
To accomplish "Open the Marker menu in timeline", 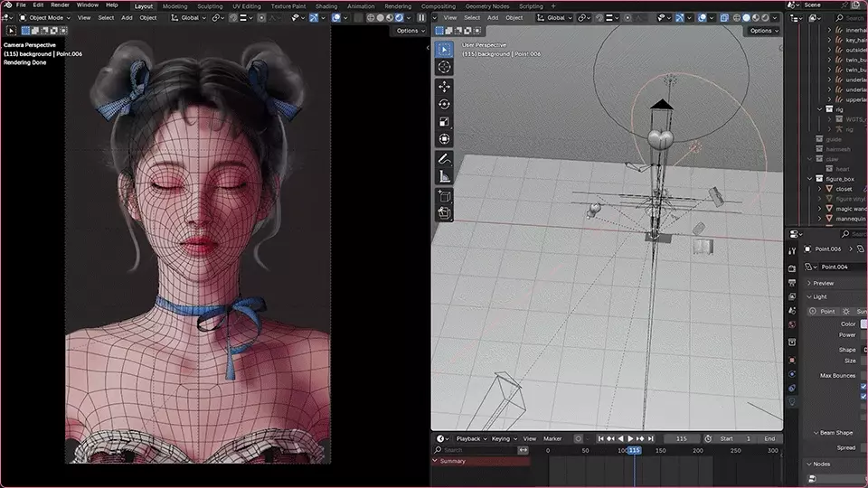I will (x=552, y=439).
